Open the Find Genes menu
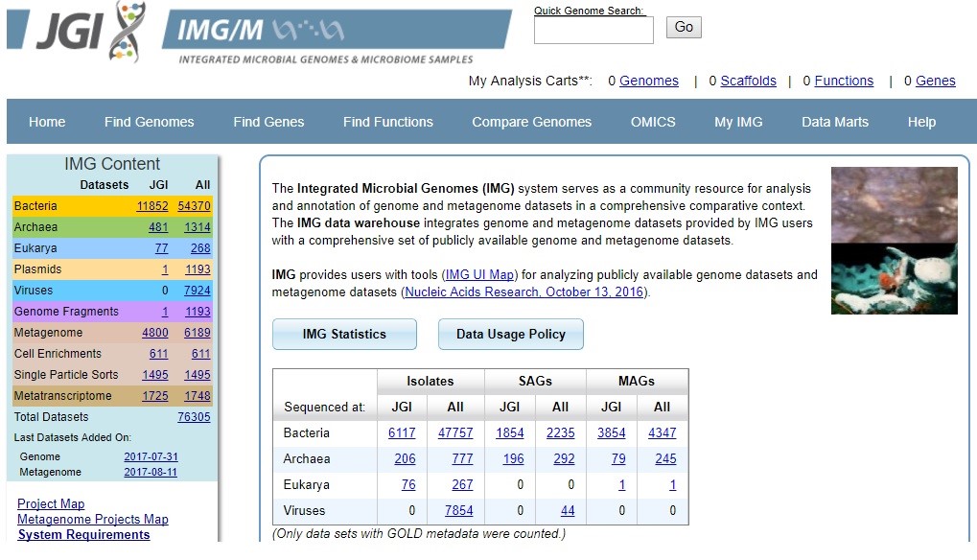 [268, 122]
